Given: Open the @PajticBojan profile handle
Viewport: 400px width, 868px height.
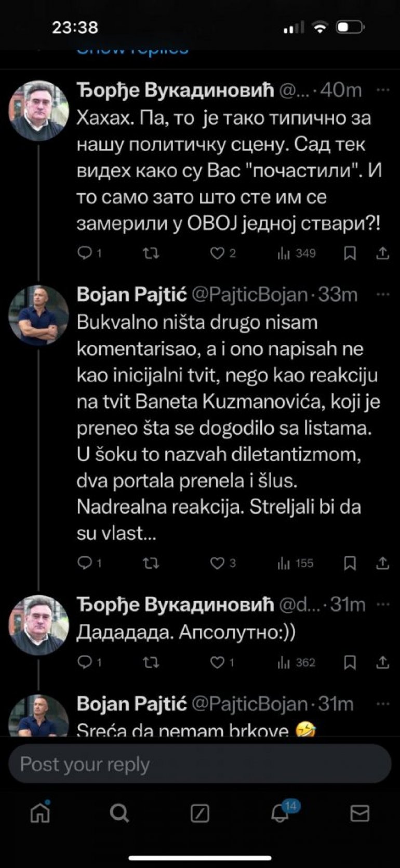Looking at the screenshot, I should click(x=249, y=295).
